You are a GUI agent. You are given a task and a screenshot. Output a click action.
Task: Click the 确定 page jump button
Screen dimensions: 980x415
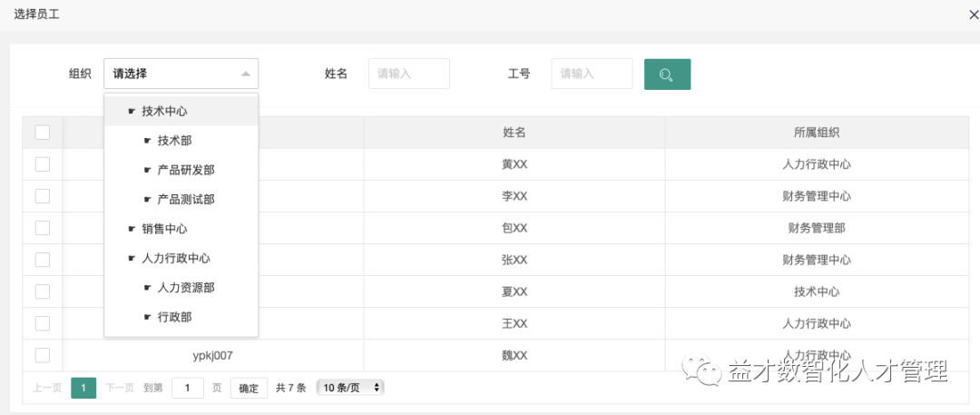[x=249, y=388]
